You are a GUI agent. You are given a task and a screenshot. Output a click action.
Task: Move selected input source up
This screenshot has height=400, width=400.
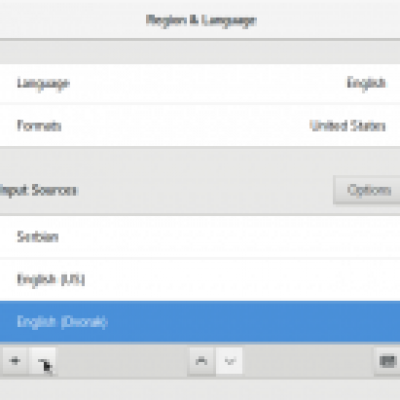click(x=202, y=361)
